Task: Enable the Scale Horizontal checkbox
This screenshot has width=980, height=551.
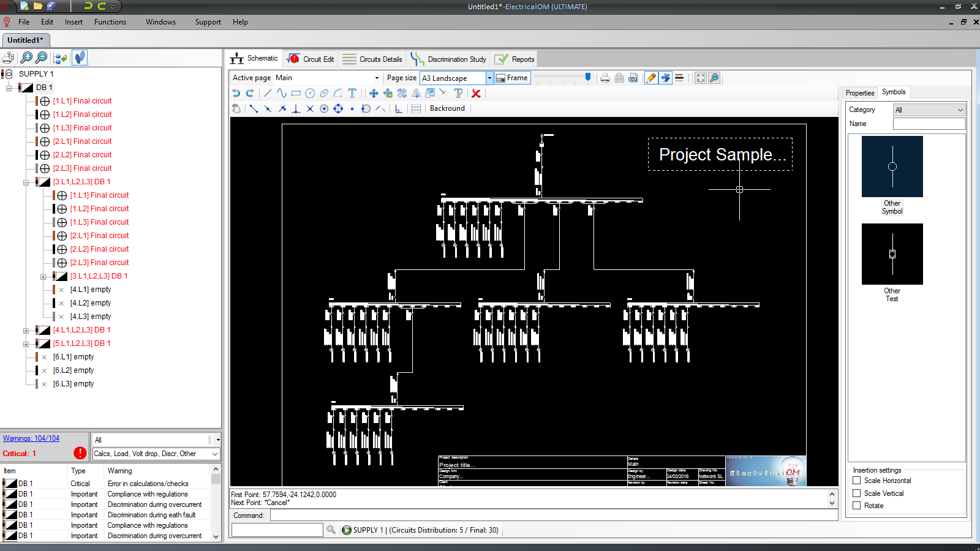Action: click(x=857, y=481)
